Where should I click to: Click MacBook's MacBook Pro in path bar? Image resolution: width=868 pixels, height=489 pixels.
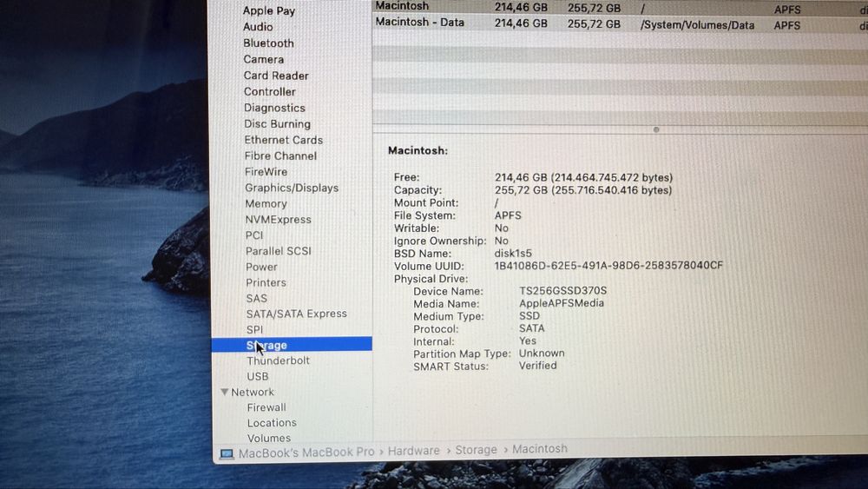306,453
